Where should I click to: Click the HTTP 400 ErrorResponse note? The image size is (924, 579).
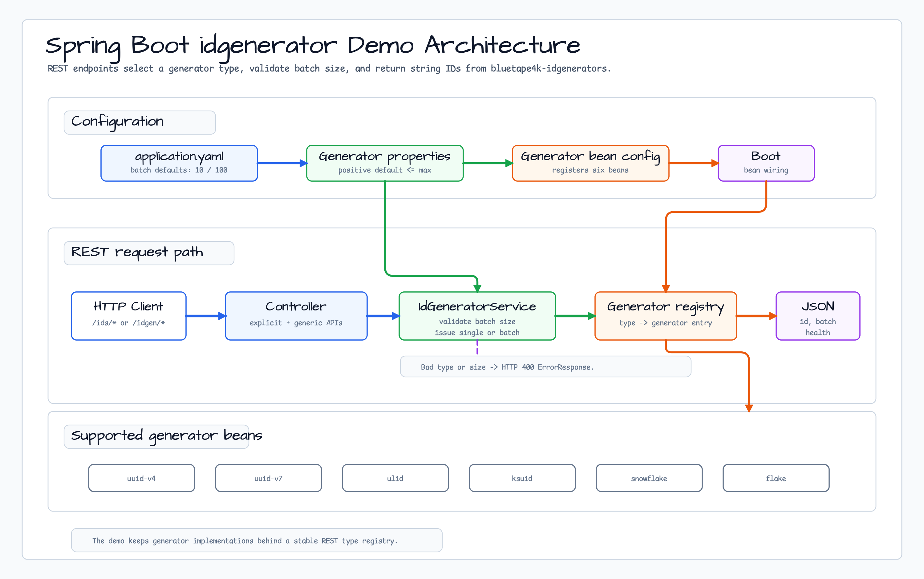546,367
